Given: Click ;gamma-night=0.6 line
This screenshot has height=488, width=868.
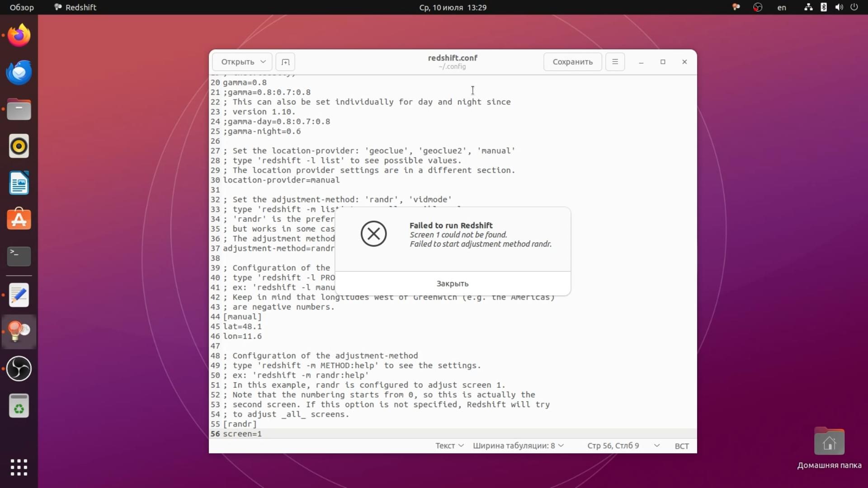Looking at the screenshot, I should tap(262, 131).
